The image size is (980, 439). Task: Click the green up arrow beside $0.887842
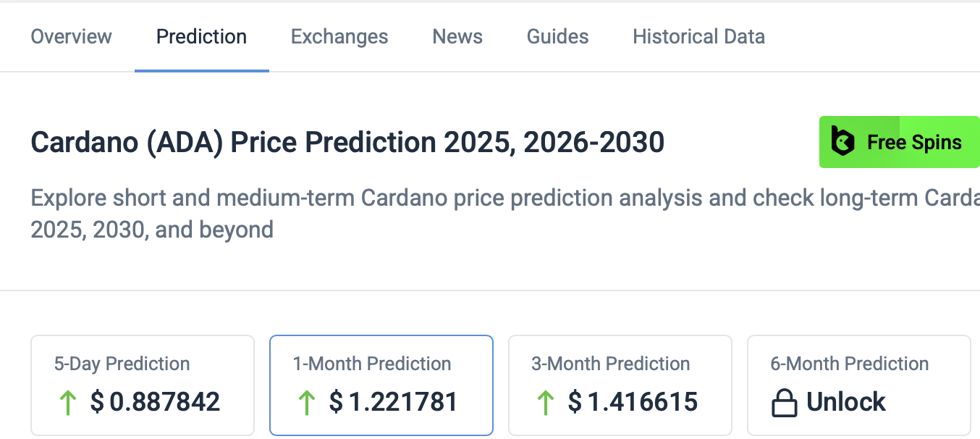tap(67, 402)
